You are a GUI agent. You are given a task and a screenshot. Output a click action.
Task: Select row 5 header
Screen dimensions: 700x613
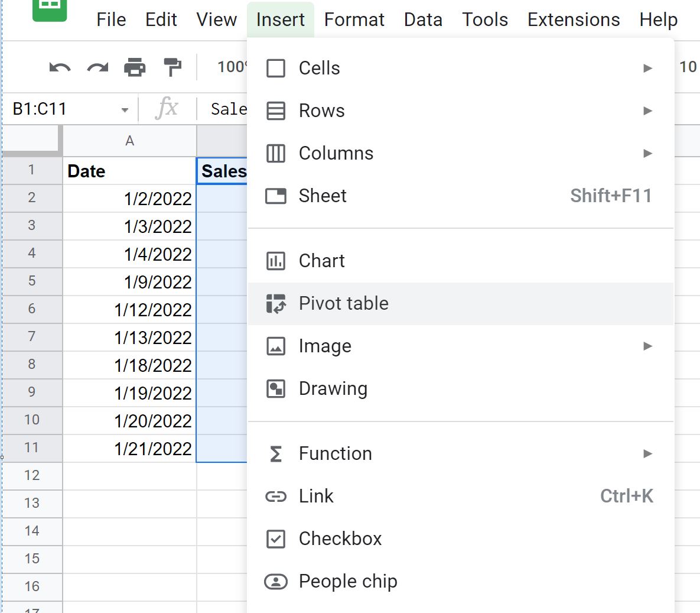tap(32, 281)
